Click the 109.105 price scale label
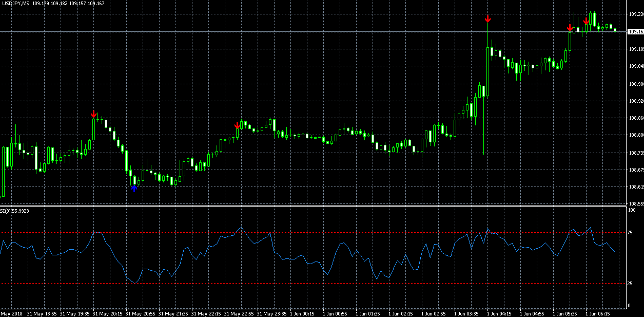This screenshot has height=317, width=644. [x=636, y=49]
